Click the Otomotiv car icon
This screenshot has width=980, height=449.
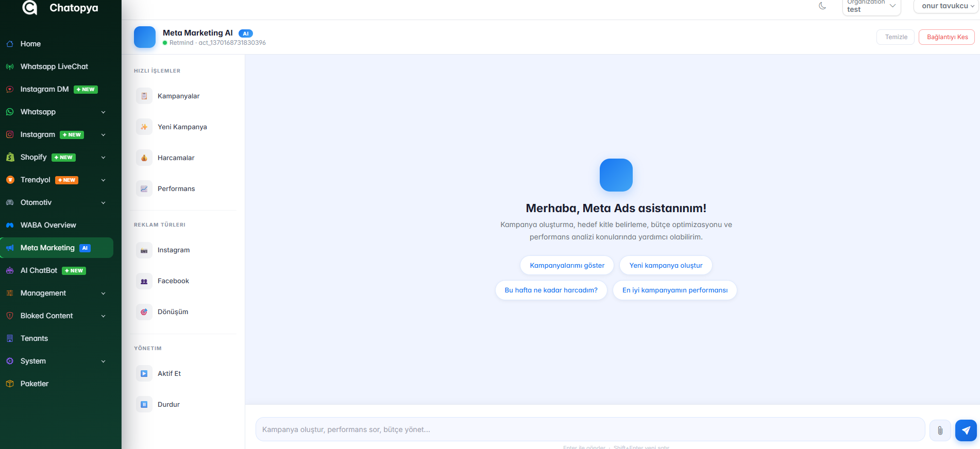click(x=10, y=202)
